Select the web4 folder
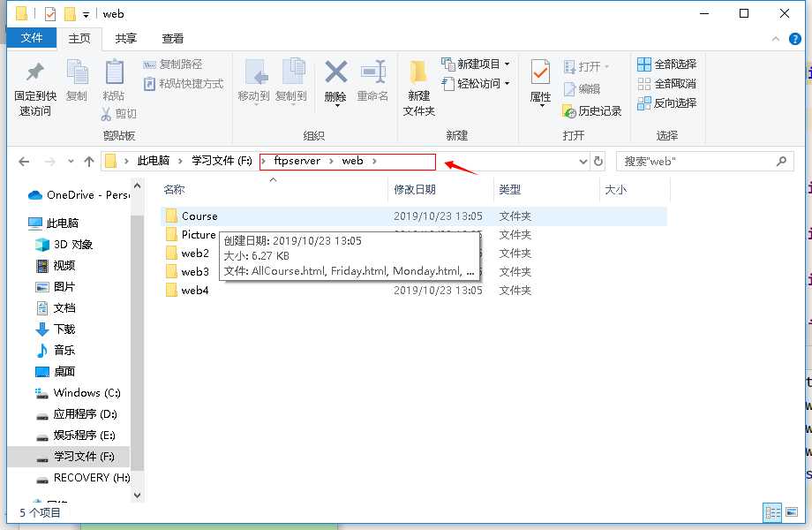The image size is (812, 530). tap(195, 291)
